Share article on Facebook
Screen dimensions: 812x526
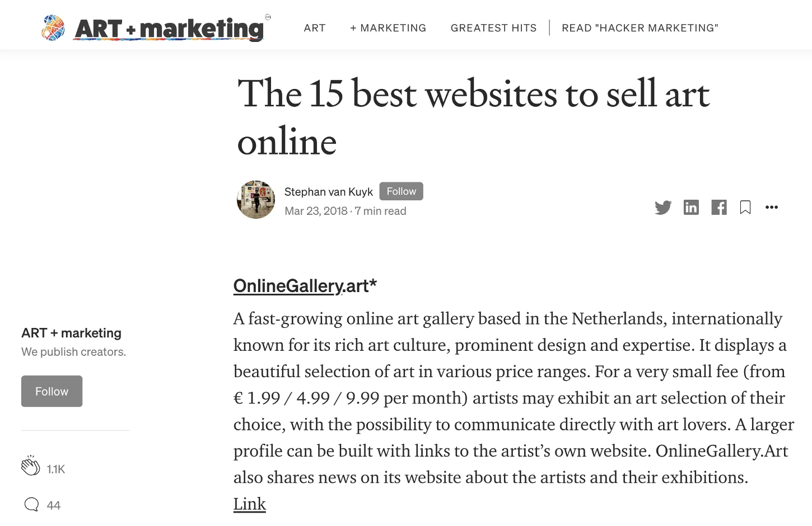click(x=719, y=208)
